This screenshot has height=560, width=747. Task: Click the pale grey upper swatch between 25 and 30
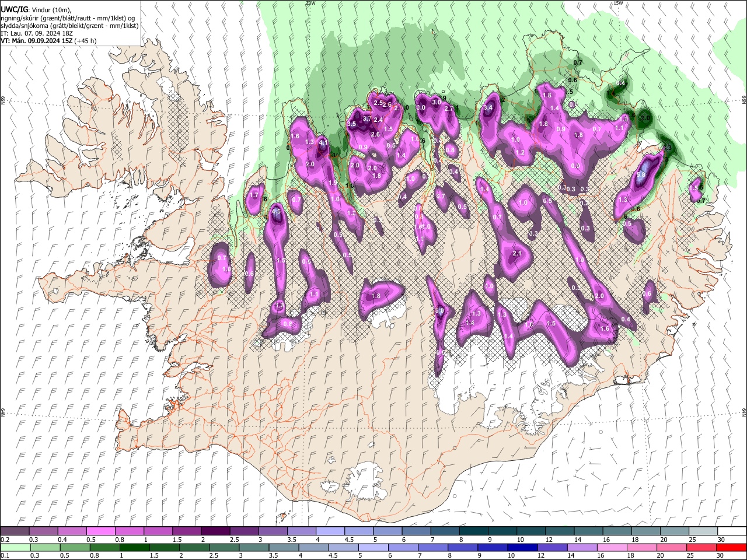click(702, 531)
